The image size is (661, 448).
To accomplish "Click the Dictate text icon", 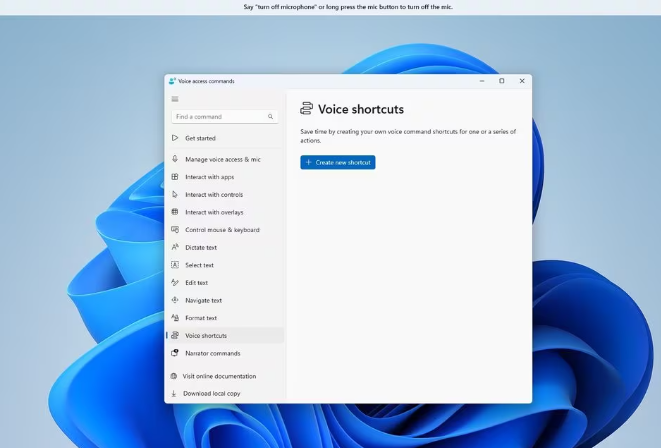I will tap(175, 247).
